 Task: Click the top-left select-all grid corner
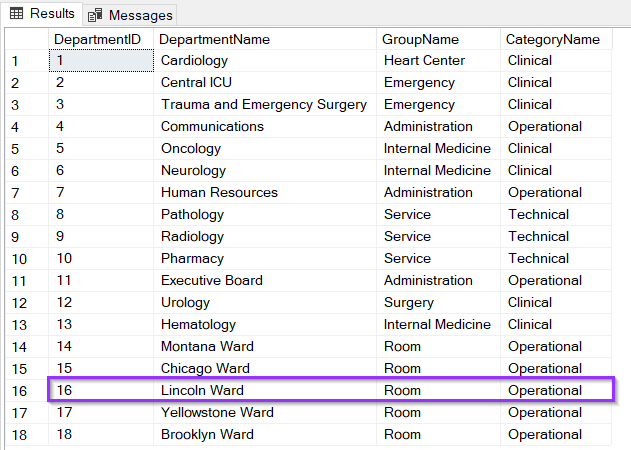[x=27, y=39]
